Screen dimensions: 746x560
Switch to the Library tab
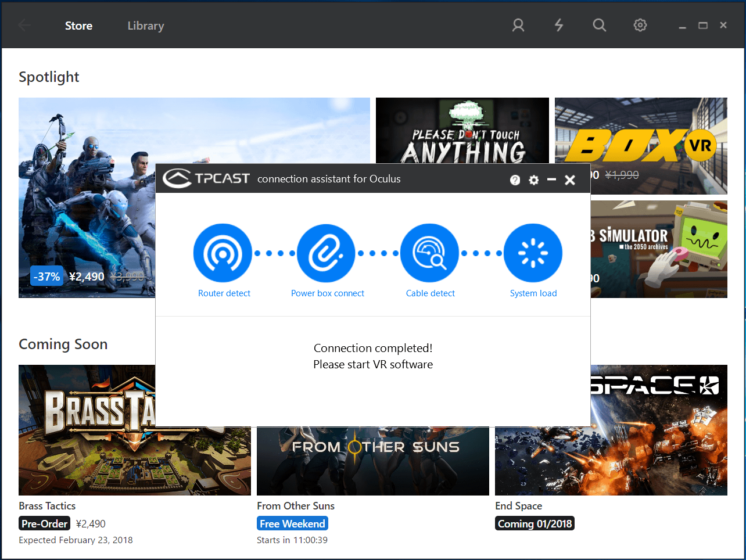pos(146,26)
